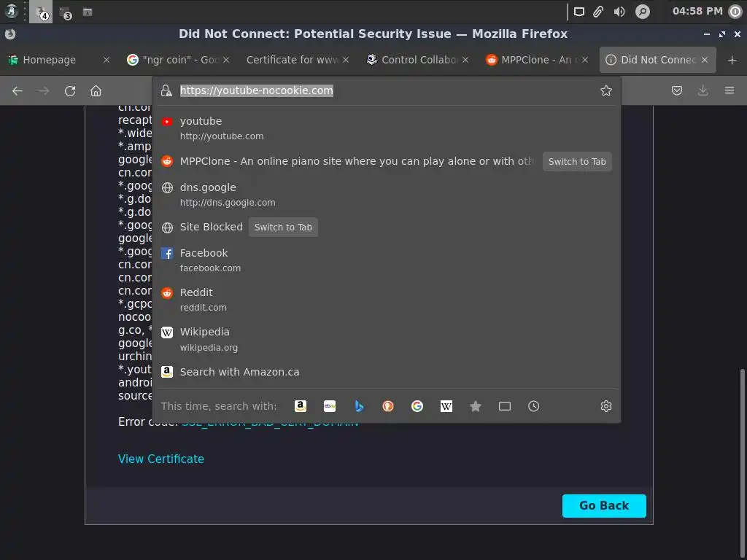The width and height of the screenshot is (747, 560).
Task: Go back using the toolbar arrow
Action: click(18, 90)
